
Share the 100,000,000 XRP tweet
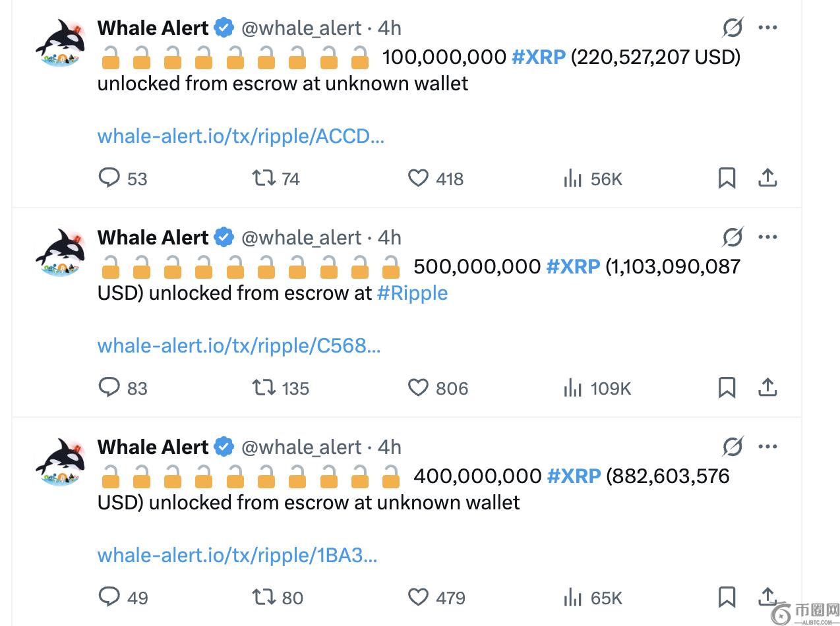[767, 178]
